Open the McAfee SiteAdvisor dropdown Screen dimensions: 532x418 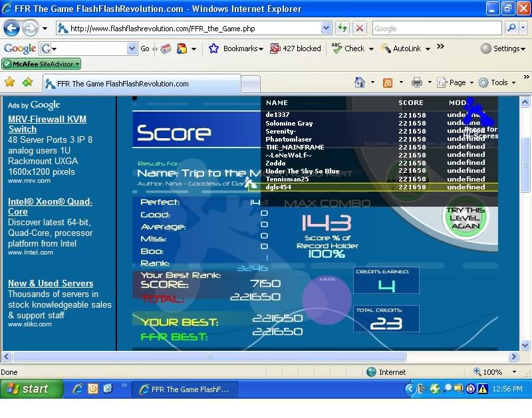click(41, 64)
